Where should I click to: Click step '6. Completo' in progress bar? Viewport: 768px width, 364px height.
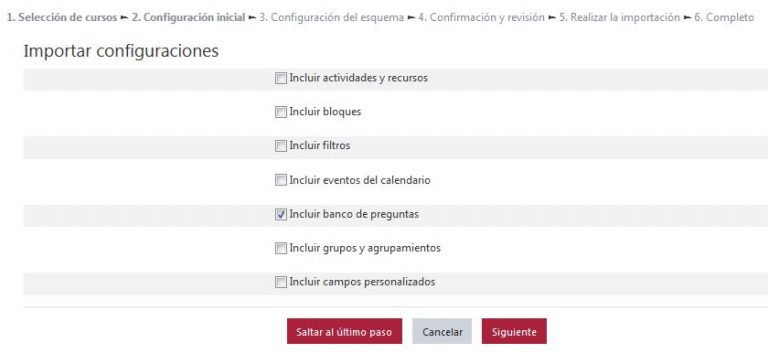coord(724,18)
